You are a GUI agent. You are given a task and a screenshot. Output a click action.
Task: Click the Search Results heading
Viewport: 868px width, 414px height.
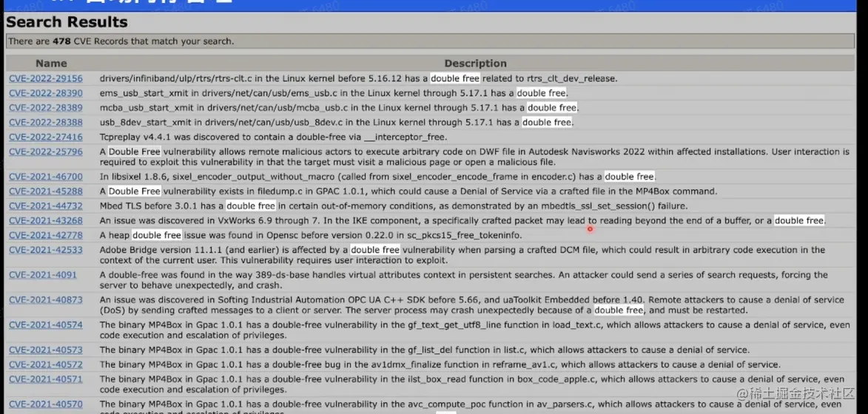(67, 22)
